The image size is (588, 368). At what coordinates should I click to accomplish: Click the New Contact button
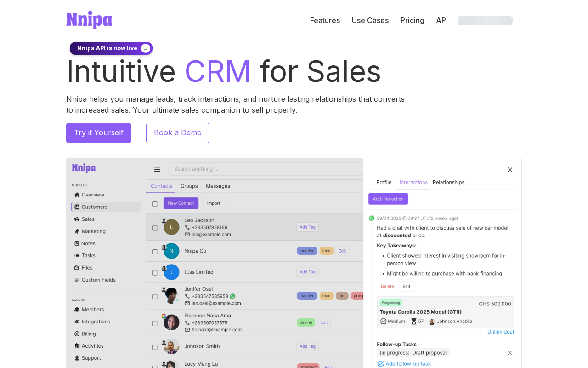[181, 203]
